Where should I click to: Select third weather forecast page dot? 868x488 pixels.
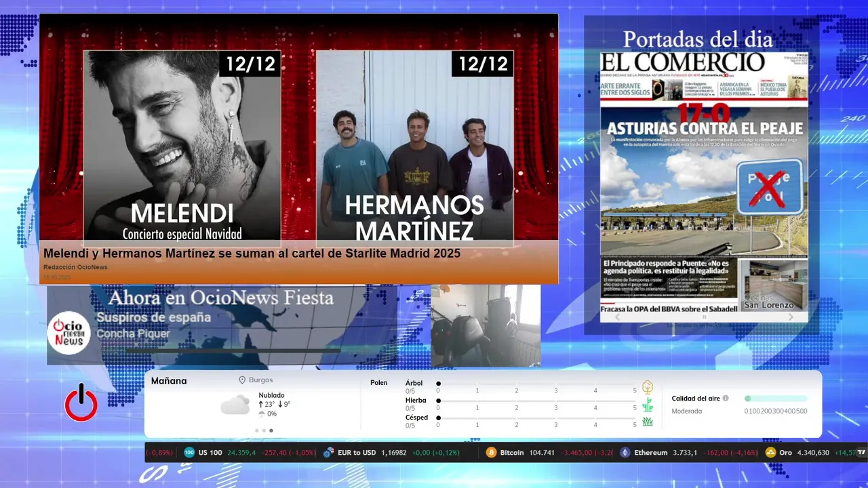[271, 430]
